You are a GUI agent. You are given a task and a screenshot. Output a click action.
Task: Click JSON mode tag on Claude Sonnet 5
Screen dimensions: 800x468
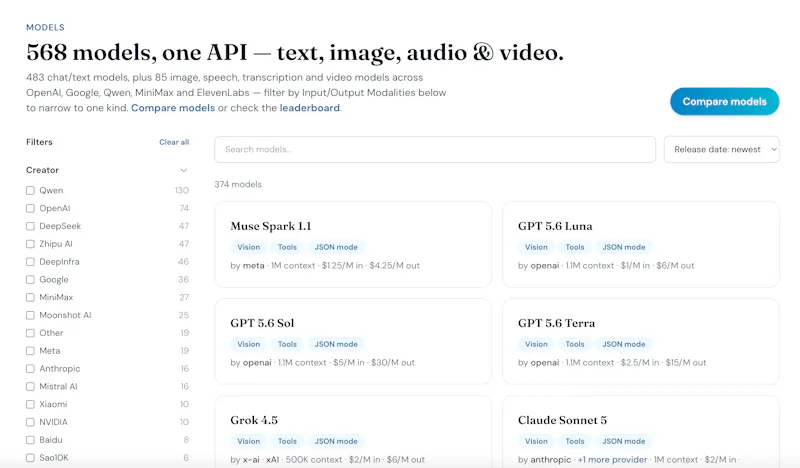(623, 441)
